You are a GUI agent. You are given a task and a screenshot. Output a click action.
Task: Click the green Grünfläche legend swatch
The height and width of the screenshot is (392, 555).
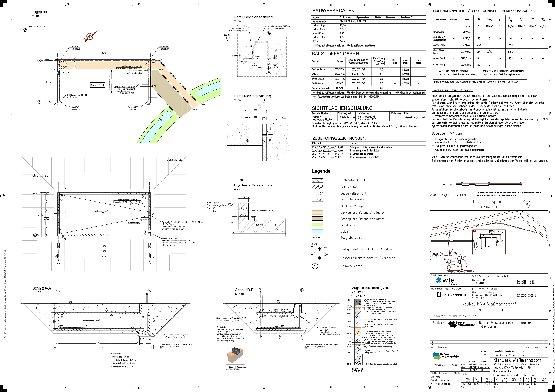[317, 225]
